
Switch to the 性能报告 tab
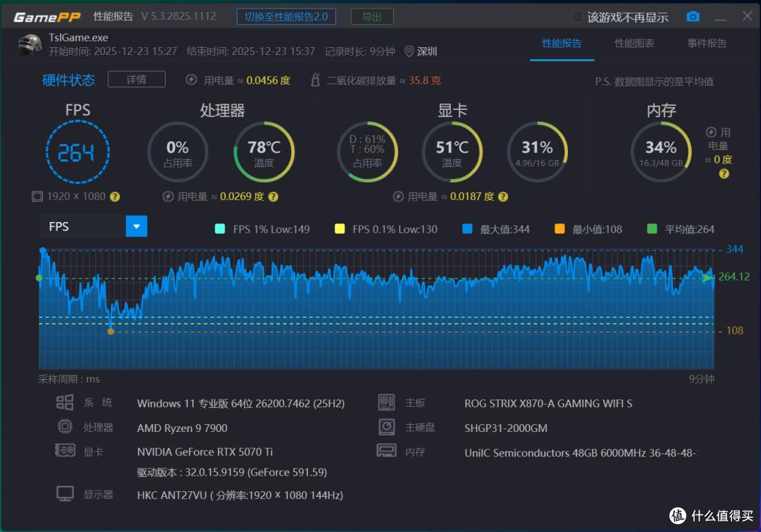point(562,43)
